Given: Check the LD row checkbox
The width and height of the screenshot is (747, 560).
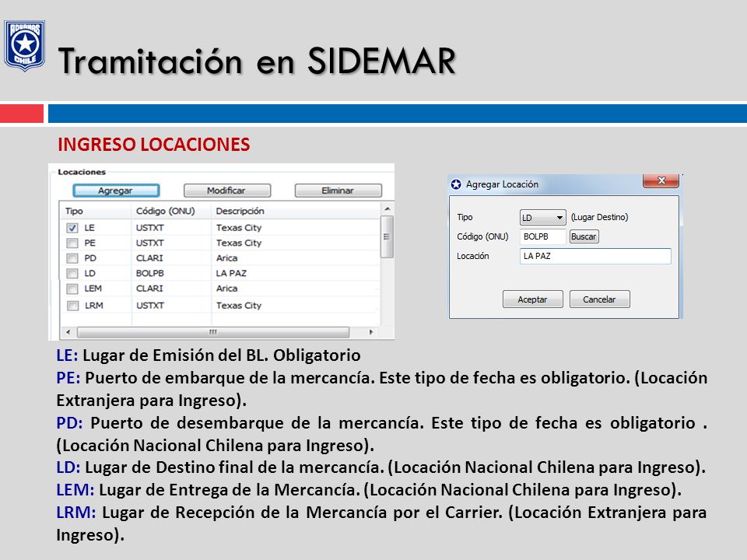Looking at the screenshot, I should (x=72, y=274).
